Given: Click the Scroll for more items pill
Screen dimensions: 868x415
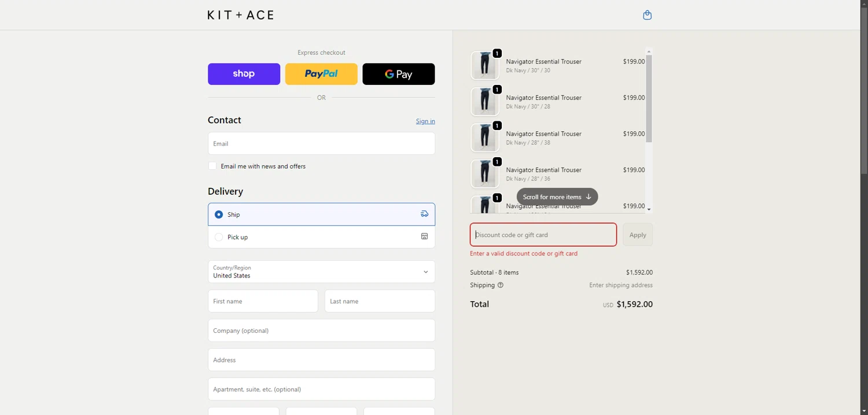Looking at the screenshot, I should 557,197.
